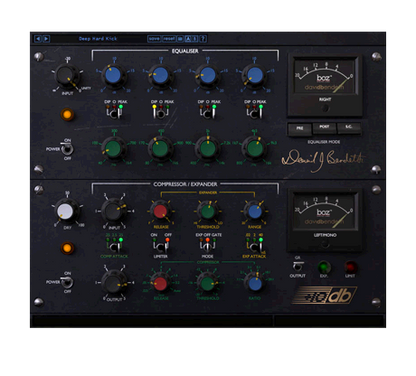Click the reset button in top bar
Image resolution: width=416 pixels, height=376 pixels.
(169, 39)
